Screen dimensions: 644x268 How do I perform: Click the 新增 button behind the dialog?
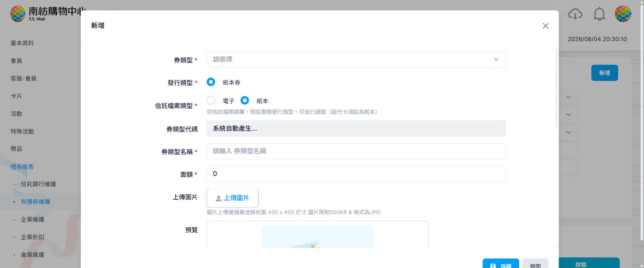(x=605, y=73)
